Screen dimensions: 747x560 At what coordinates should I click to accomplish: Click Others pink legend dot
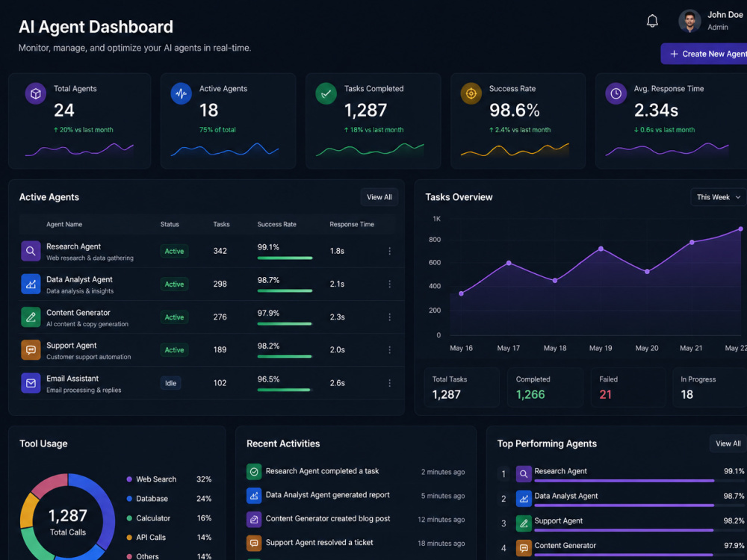click(129, 556)
